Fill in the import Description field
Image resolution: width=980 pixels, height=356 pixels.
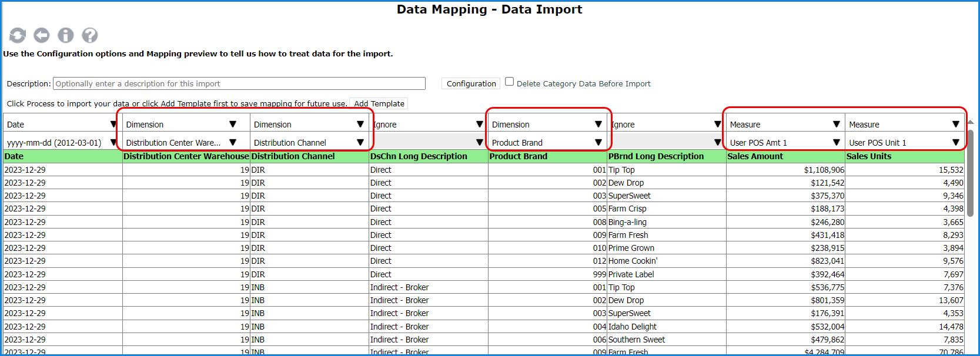tap(239, 83)
